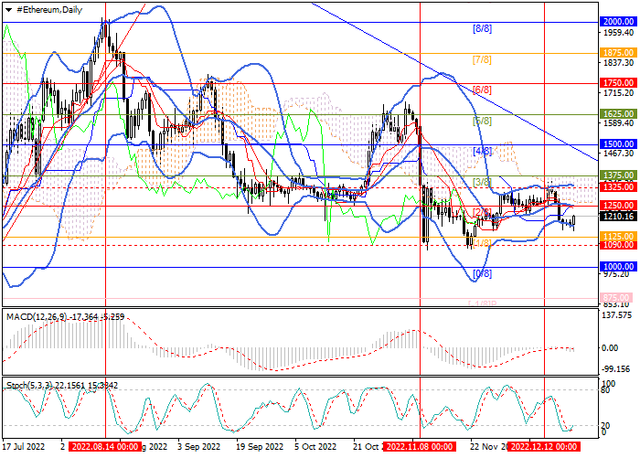Click the [7/8] Murrey level text
Image resolution: width=640 pixels, height=457 pixels.
481,59
